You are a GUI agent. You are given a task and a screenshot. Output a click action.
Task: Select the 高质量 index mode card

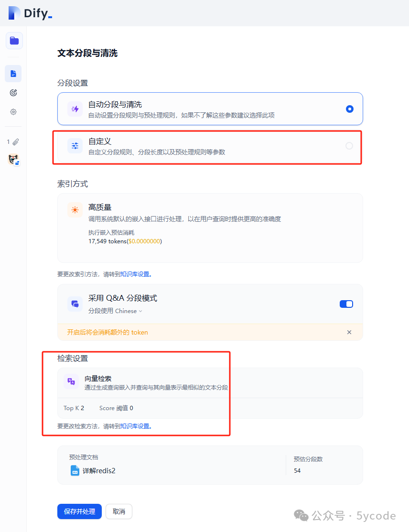tap(210, 228)
